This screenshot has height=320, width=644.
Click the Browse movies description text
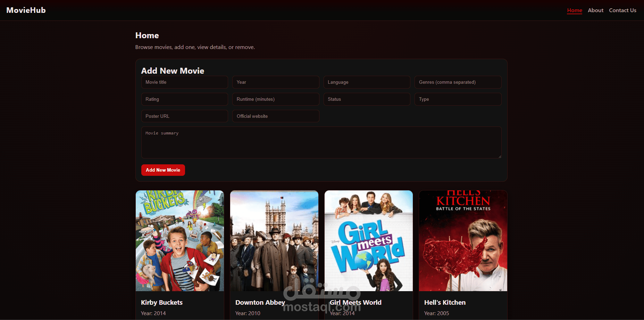click(195, 47)
